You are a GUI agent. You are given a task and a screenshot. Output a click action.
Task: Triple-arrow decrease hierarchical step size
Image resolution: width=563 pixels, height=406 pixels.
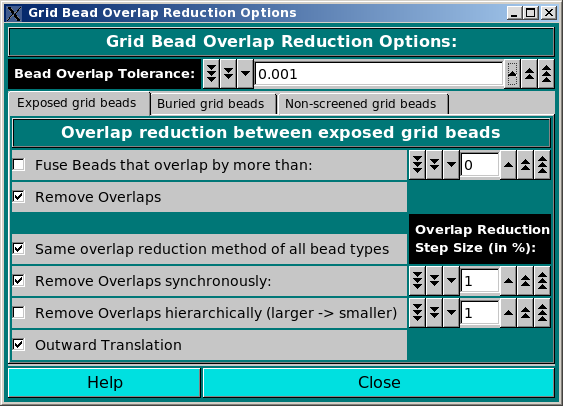[x=417, y=313]
